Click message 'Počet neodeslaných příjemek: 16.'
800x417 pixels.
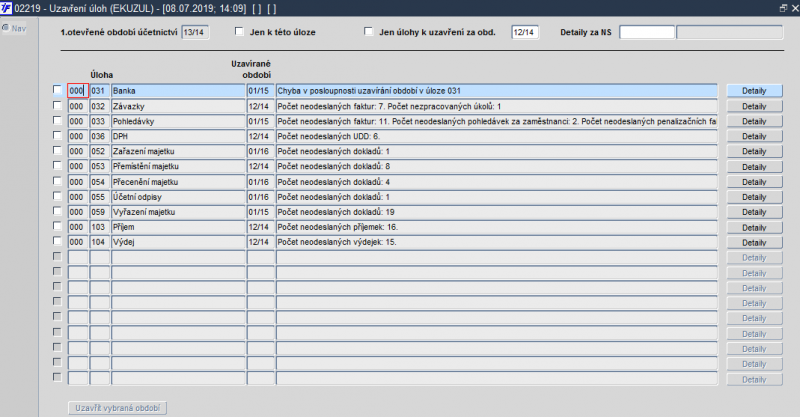[496, 227]
